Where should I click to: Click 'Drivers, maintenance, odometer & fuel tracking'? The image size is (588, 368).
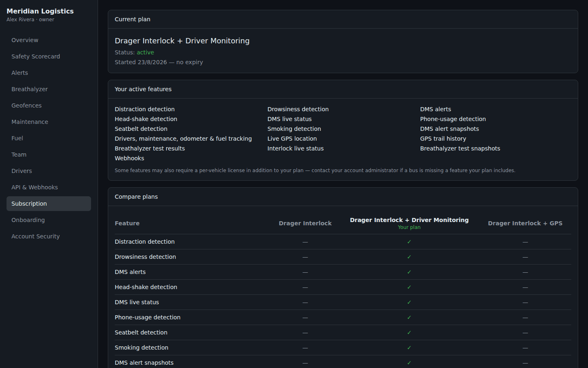tap(183, 139)
